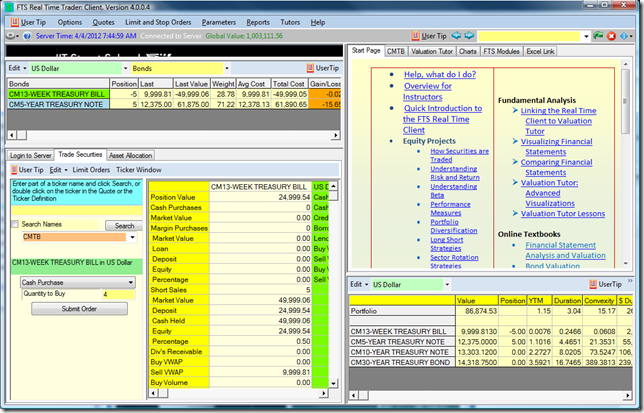This screenshot has width=644, height=413.
Task: Click the CM30-YEAR TREASURY BOND row in the portfolio analytics table
Action: 491,362
